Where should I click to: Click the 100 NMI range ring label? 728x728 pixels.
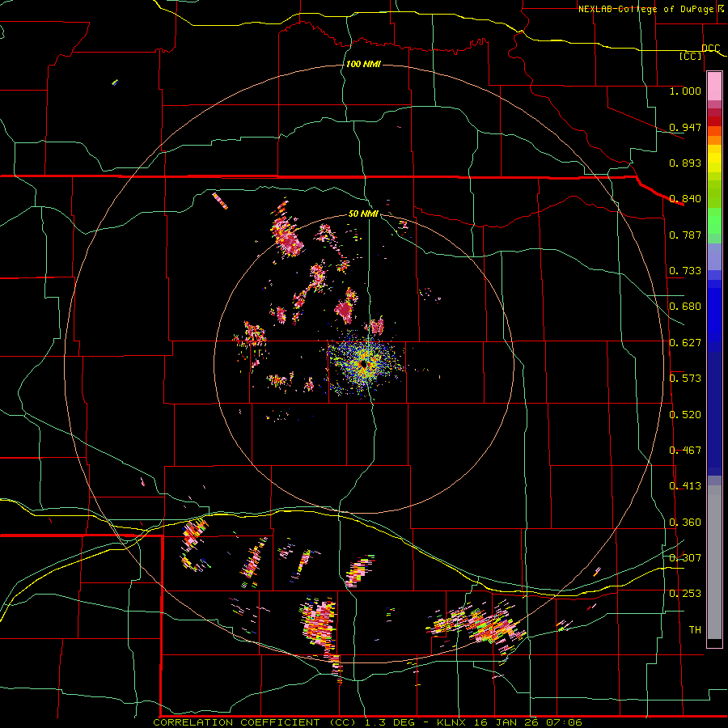coord(363,64)
